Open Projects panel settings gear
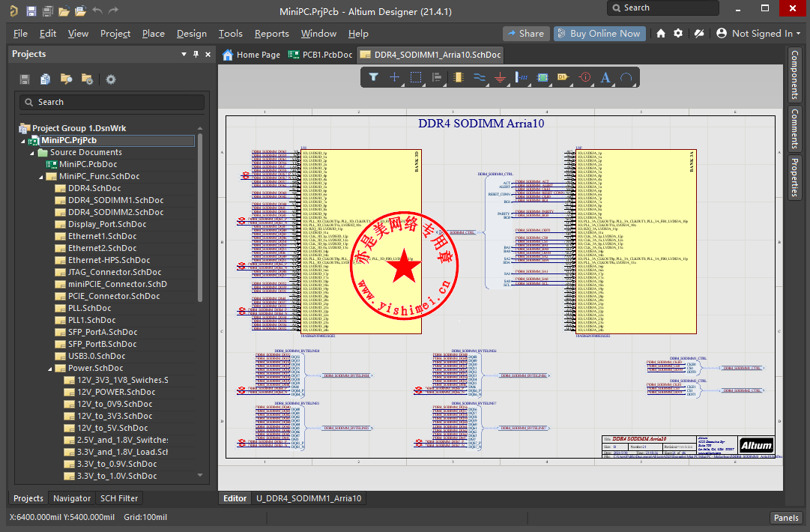The height and width of the screenshot is (532, 810). [111, 79]
